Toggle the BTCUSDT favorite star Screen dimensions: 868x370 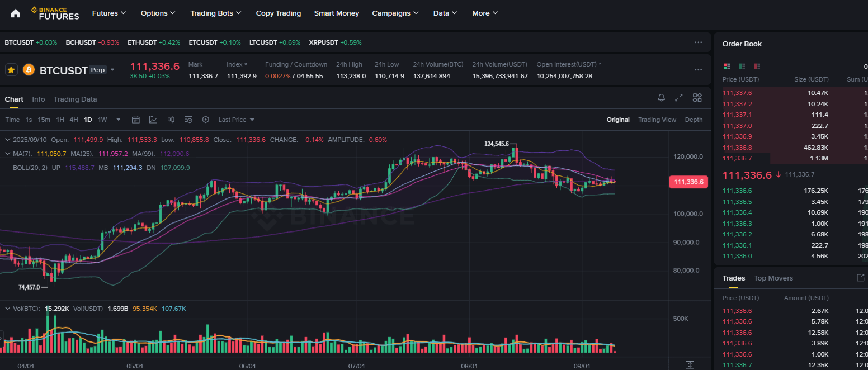coord(11,70)
